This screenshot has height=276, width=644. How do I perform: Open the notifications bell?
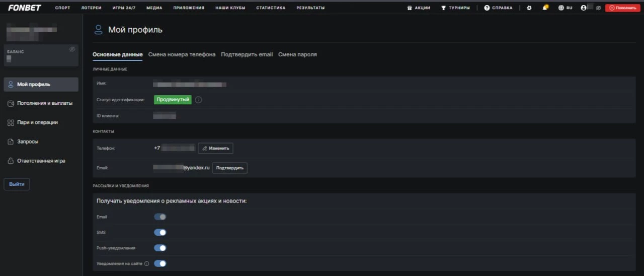click(x=545, y=8)
